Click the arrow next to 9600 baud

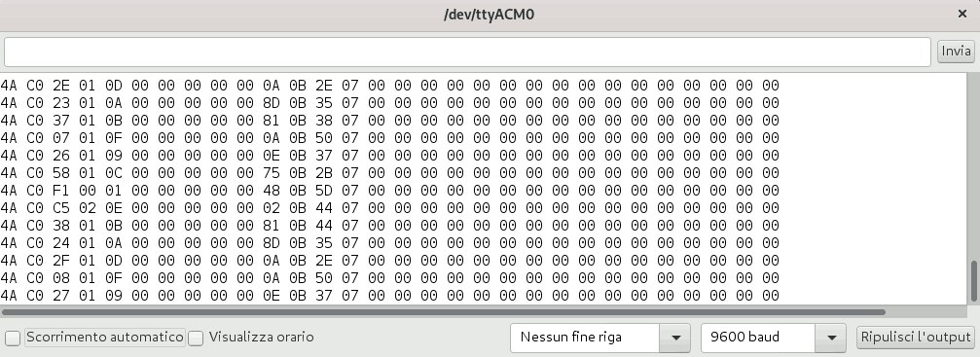[x=831, y=339]
